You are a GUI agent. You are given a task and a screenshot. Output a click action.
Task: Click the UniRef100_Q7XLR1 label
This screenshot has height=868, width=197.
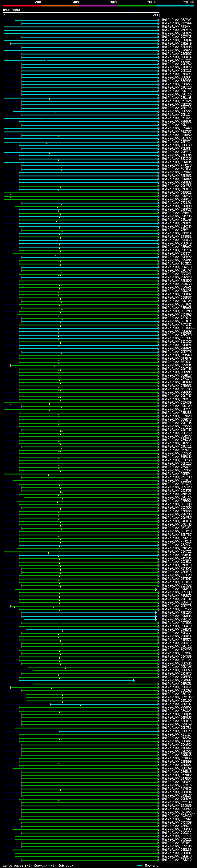177,203
